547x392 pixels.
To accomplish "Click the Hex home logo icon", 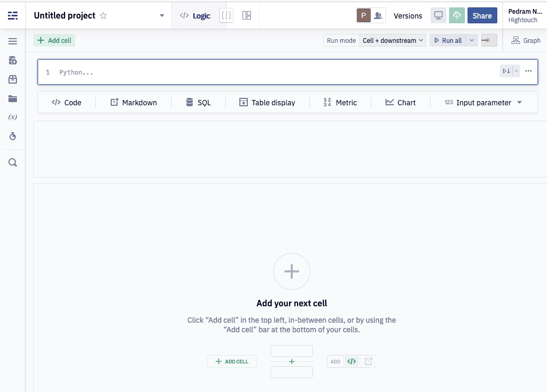I will (13, 16).
